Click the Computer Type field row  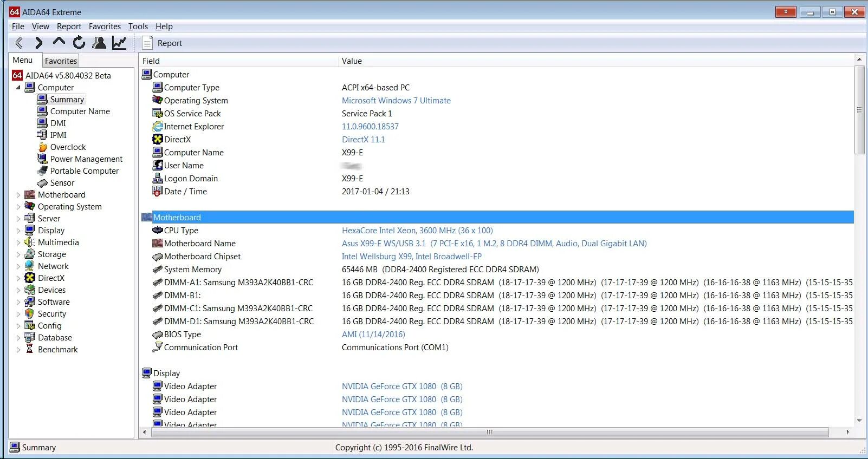[497, 88]
